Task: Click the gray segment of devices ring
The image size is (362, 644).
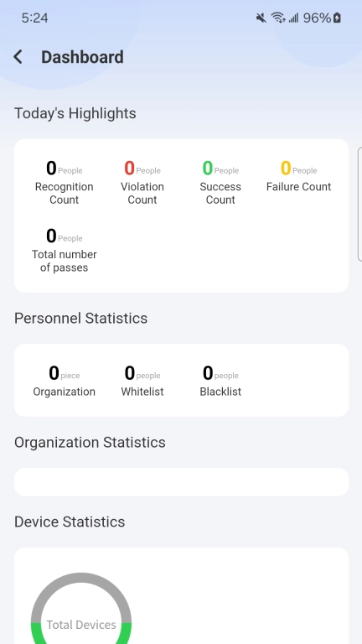Action: pyautogui.click(x=81, y=579)
